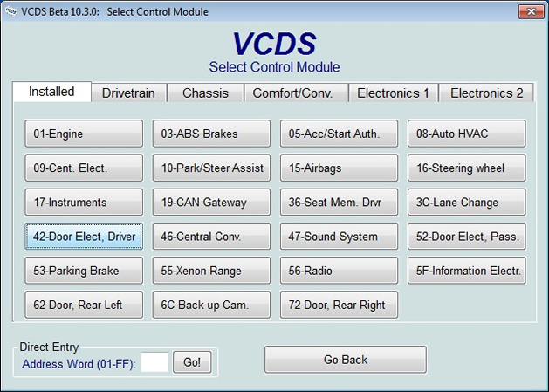549x392 pixels.
Task: Open the 01-Engine control module
Action: coord(84,134)
